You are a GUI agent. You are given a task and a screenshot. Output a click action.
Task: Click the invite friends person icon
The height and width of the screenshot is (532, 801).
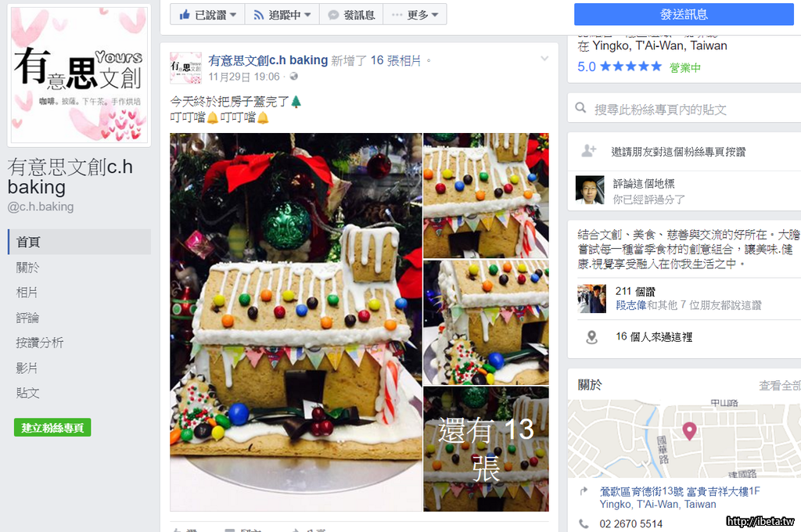point(589,151)
